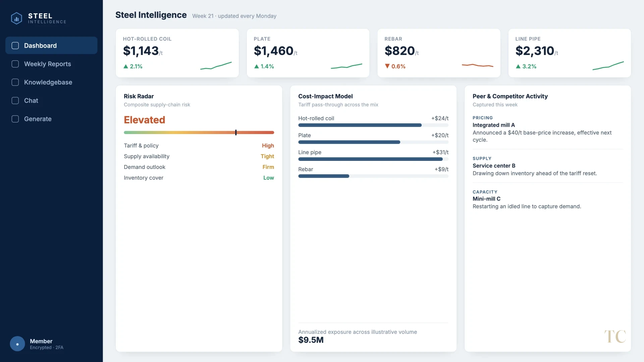Click the Encrypted · 2FA status text

pyautogui.click(x=47, y=348)
